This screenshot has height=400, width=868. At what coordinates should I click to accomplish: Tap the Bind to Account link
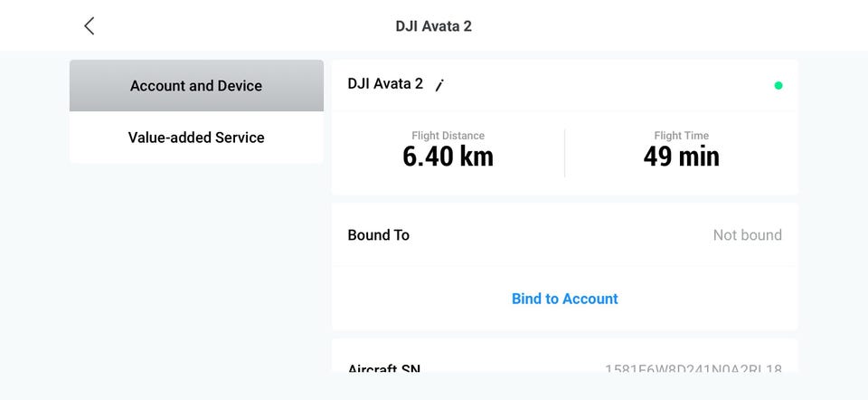tap(564, 299)
